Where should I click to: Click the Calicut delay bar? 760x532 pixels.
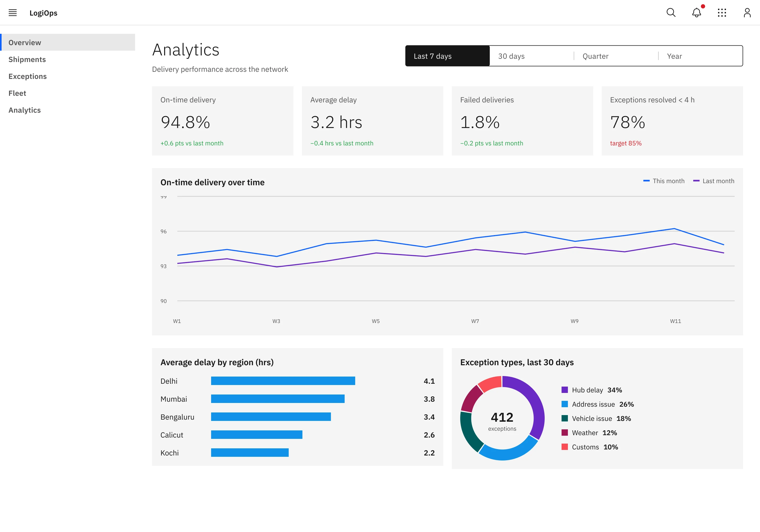(256, 434)
